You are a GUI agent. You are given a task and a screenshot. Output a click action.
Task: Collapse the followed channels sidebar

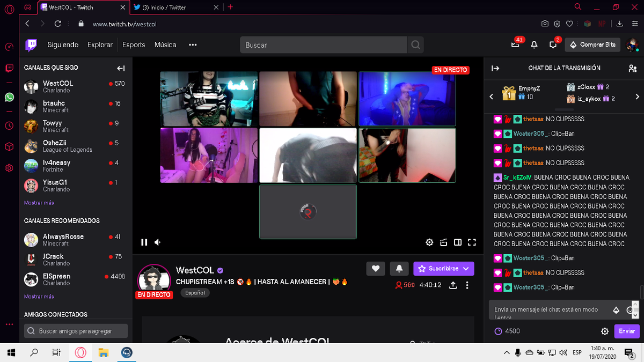point(121,68)
